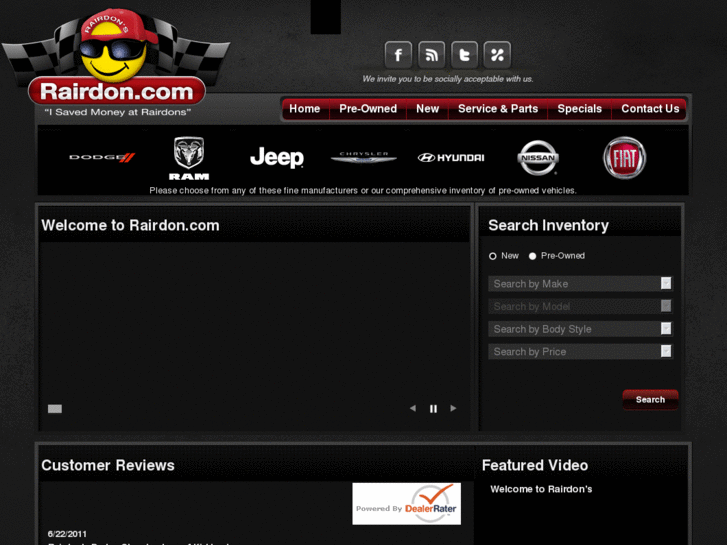This screenshot has height=545, width=727.
Task: Pause the welcome slideshow
Action: [x=433, y=409]
